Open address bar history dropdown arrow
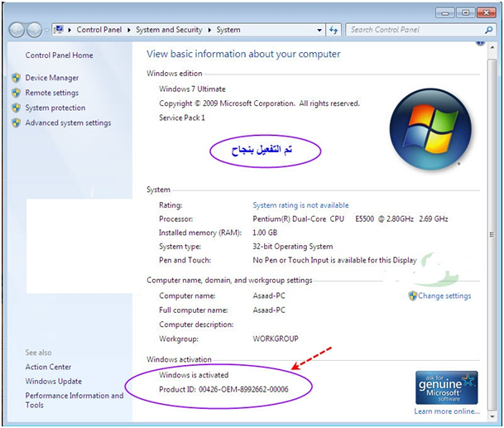This screenshot has width=504, height=428. [x=319, y=30]
